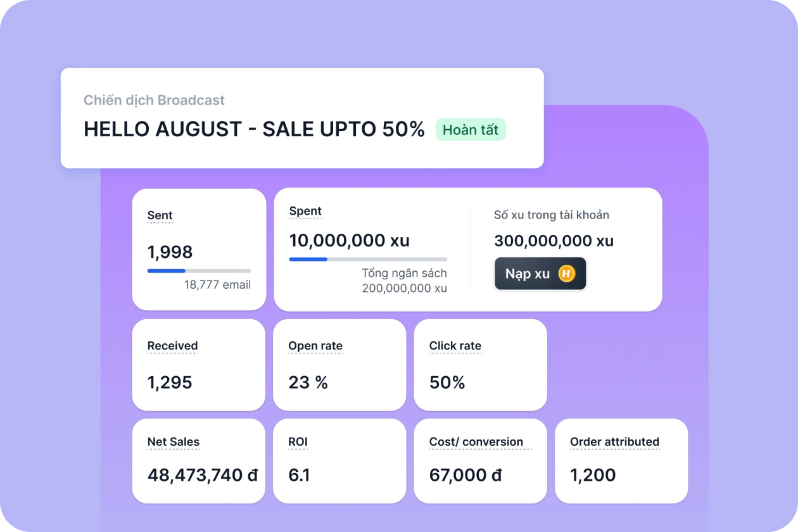
Task: Click the Hoàn tất status badge
Action: tap(471, 130)
